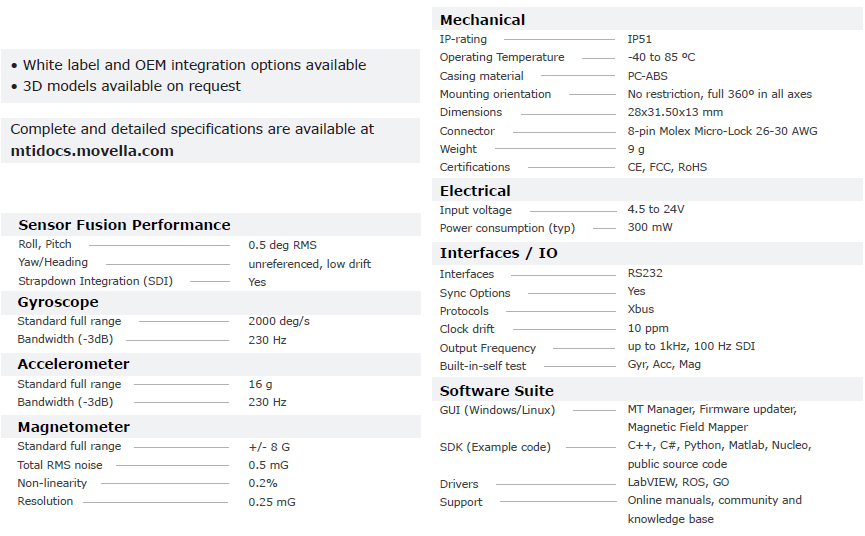Click the Interfaces / IO heading
The image size is (865, 536).
pyautogui.click(x=499, y=253)
